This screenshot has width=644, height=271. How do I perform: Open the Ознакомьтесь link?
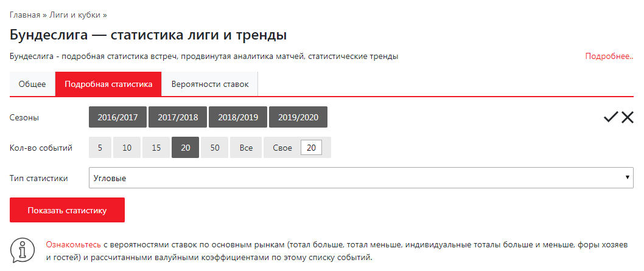coord(74,244)
